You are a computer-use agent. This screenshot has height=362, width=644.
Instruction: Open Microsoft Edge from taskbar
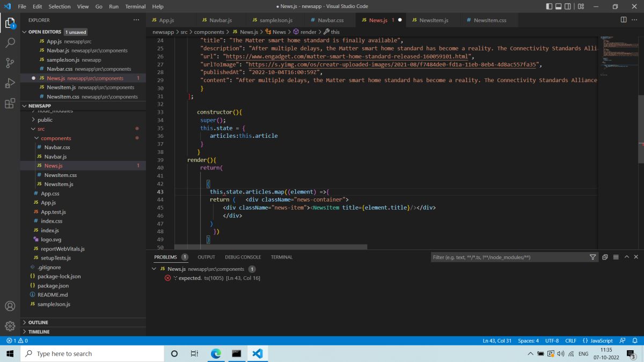[216, 353]
